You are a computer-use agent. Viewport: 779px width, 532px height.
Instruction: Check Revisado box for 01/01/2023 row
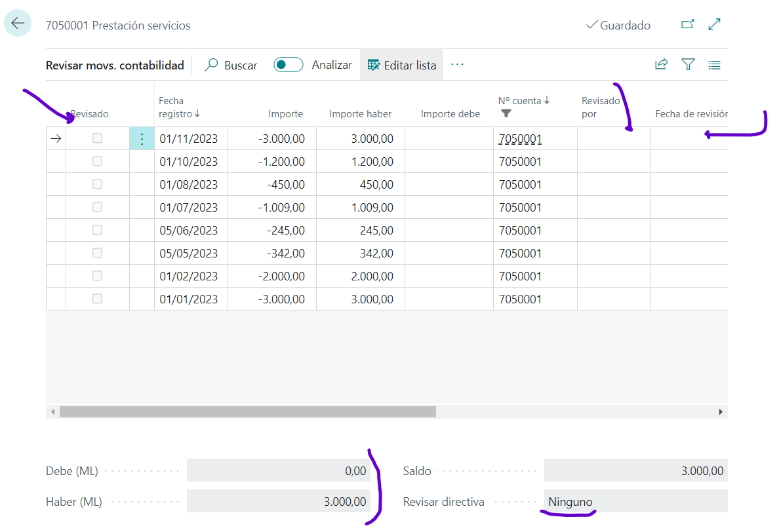point(97,299)
